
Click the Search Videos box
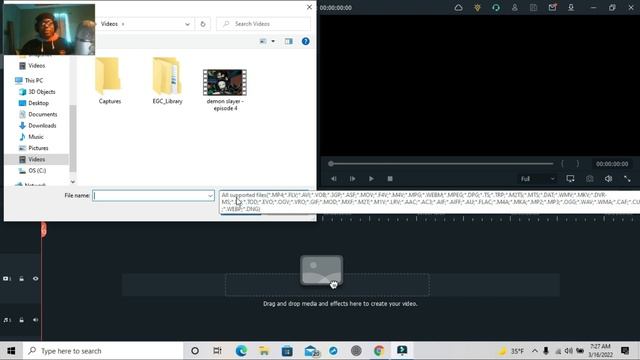pyautogui.click(x=263, y=24)
